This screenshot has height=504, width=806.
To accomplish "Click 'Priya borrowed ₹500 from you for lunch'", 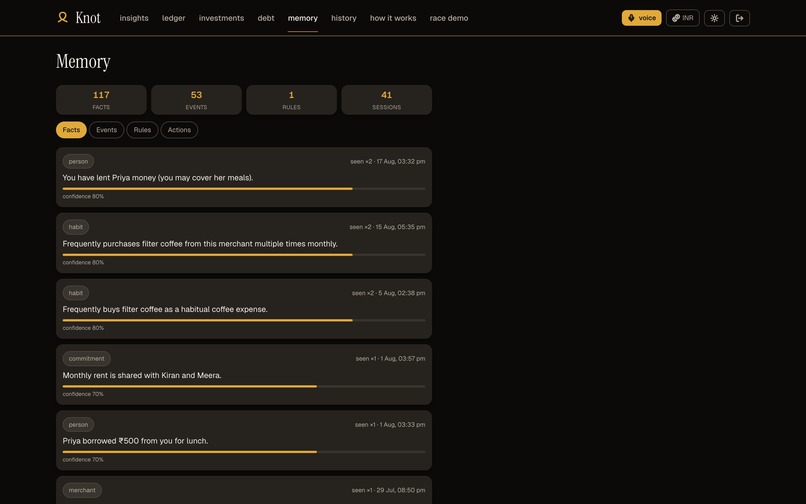I will tap(135, 441).
